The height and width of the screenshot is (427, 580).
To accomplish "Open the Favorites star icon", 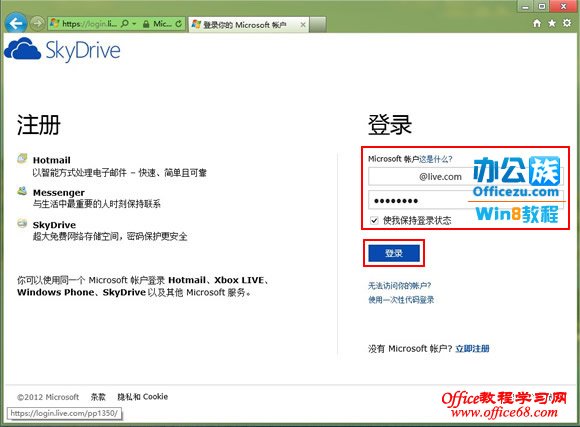I will 552,23.
